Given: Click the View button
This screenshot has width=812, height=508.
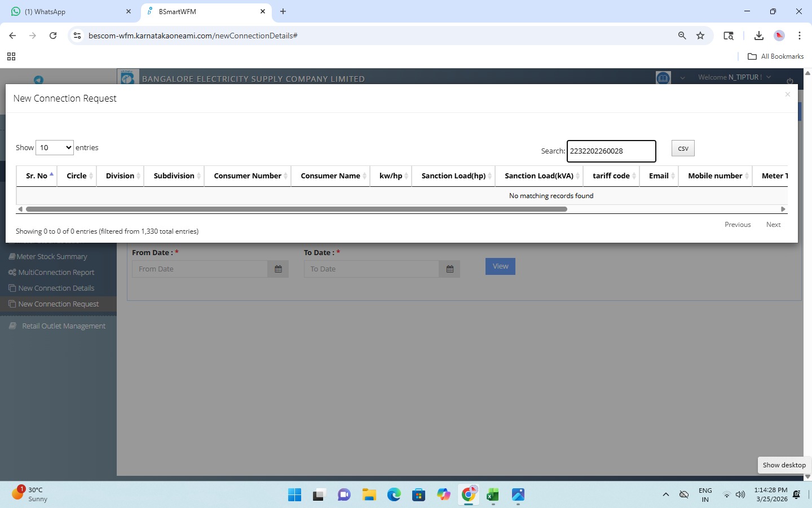Looking at the screenshot, I should coord(500,266).
